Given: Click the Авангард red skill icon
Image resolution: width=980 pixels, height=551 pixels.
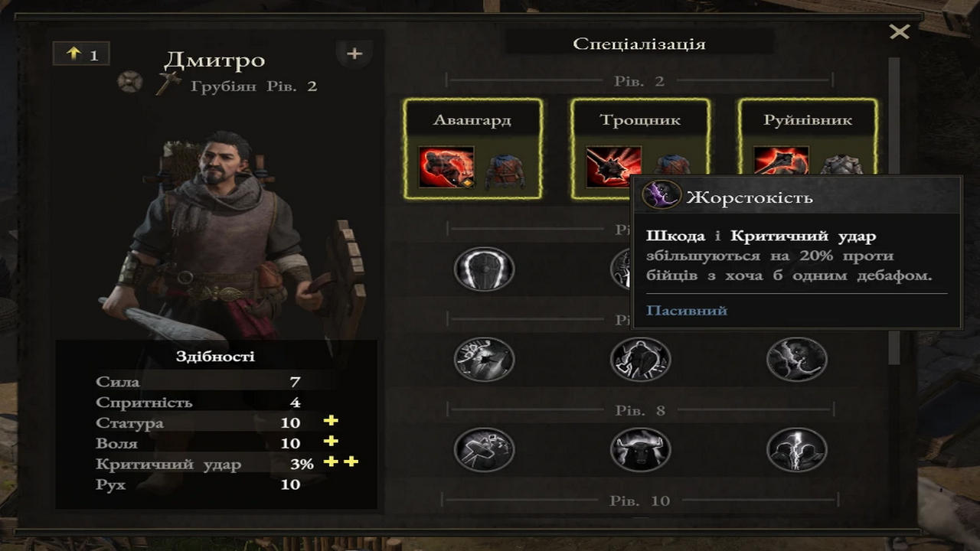Looking at the screenshot, I should tap(446, 168).
